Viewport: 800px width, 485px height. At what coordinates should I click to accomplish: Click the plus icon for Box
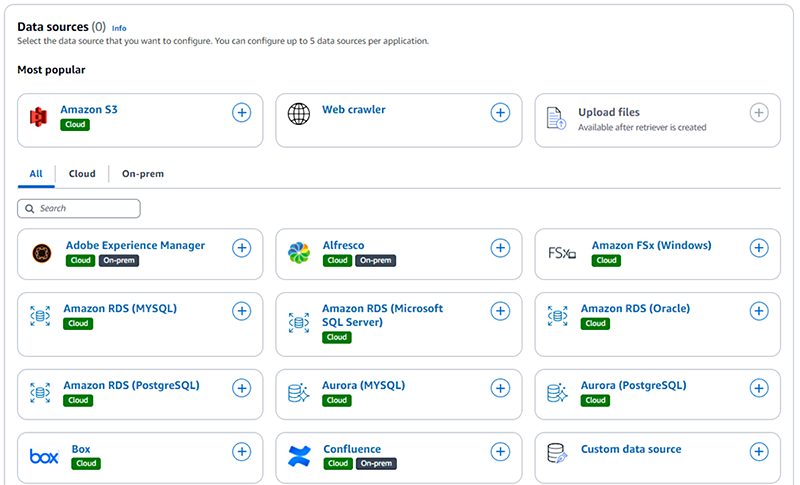point(242,451)
